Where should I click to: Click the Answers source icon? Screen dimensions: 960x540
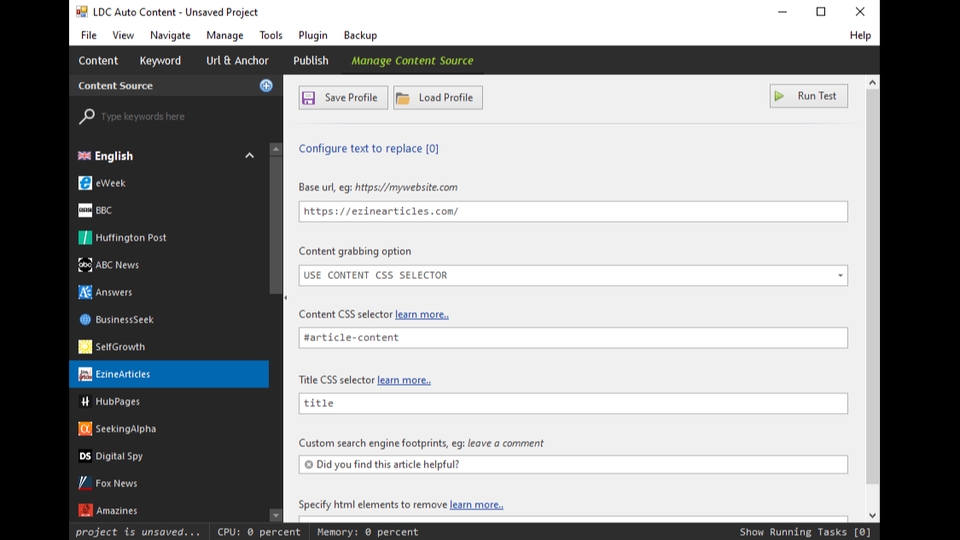85,292
